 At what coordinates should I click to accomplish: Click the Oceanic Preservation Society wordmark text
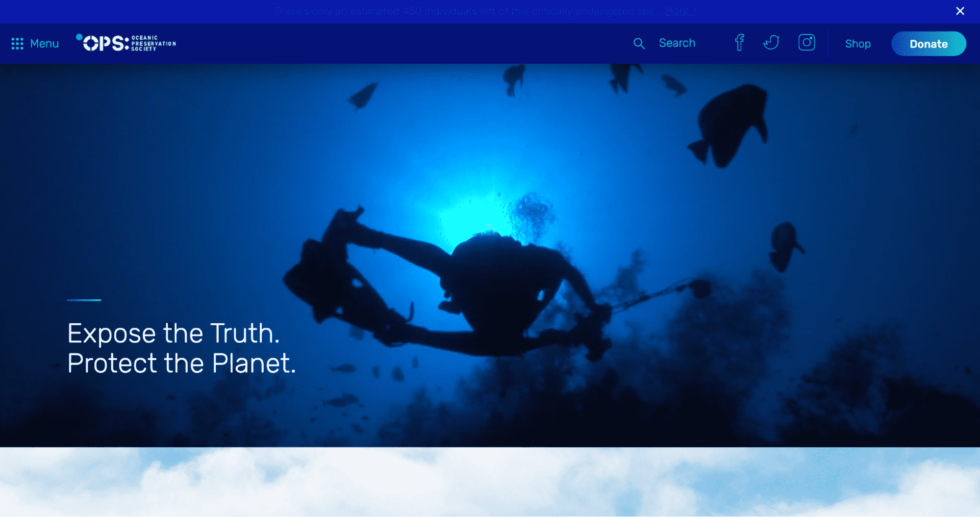[x=153, y=43]
